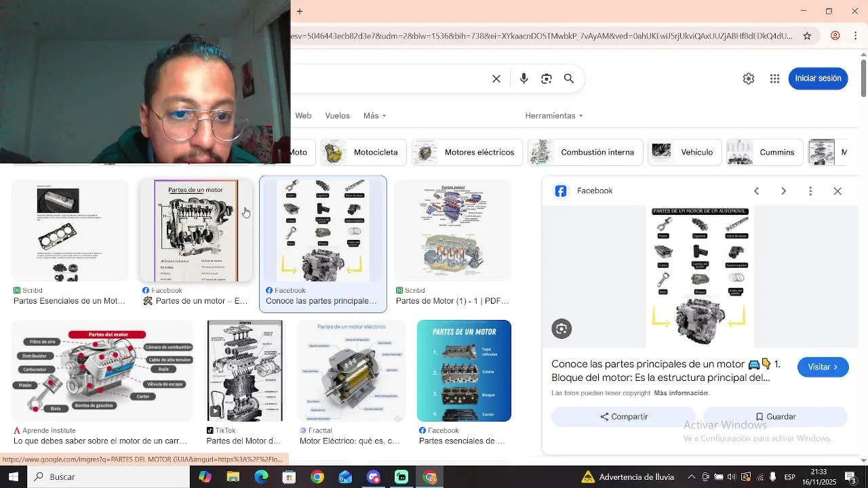The height and width of the screenshot is (488, 868).
Task: Open Facebook result 'Partes esenciales de ...'
Action: pyautogui.click(x=462, y=441)
